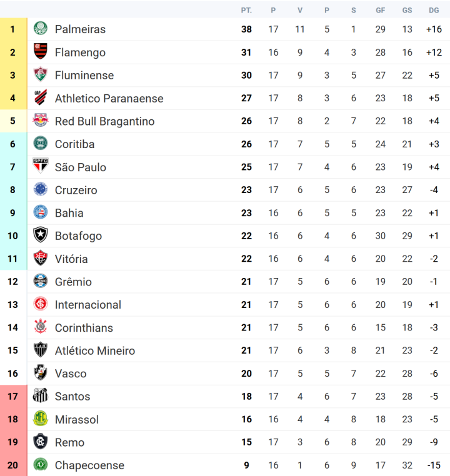Select the Chapecoense green badge
450x476 pixels.
(x=41, y=464)
